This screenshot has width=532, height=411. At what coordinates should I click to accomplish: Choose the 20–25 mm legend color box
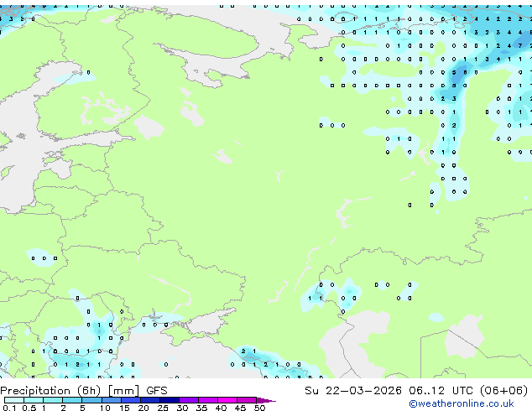click(150, 400)
